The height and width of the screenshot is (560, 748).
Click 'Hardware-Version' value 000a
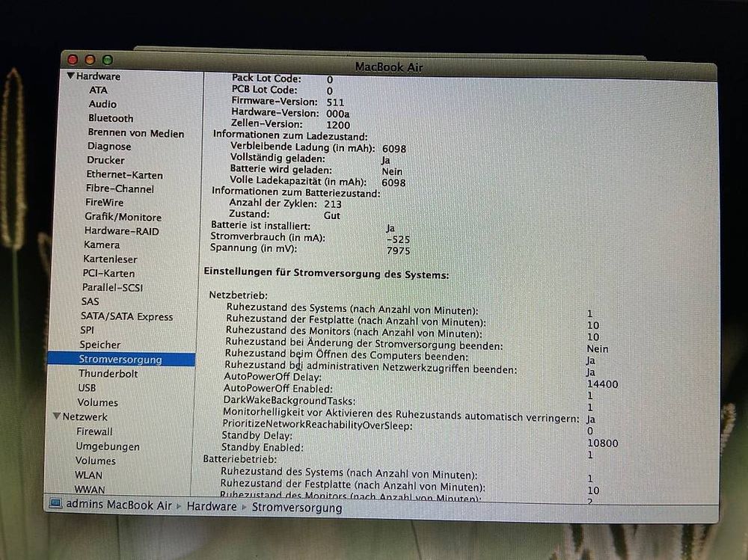coord(338,114)
